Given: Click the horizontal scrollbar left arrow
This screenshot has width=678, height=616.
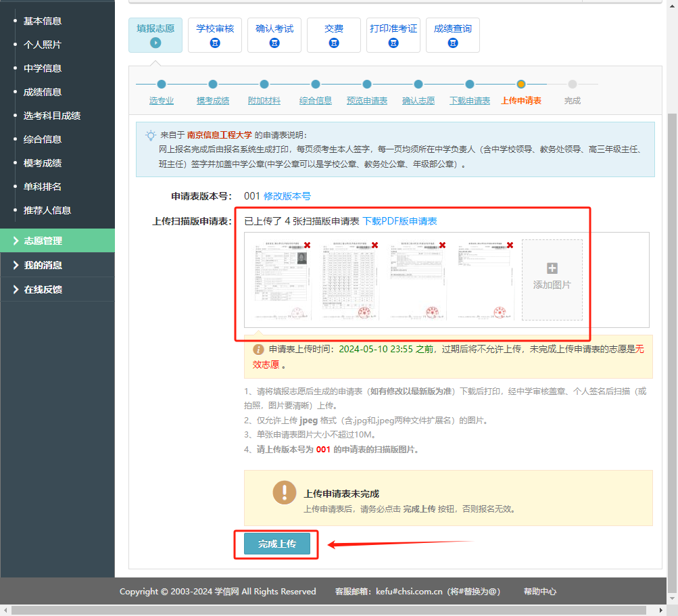Looking at the screenshot, I should coord(5,611).
